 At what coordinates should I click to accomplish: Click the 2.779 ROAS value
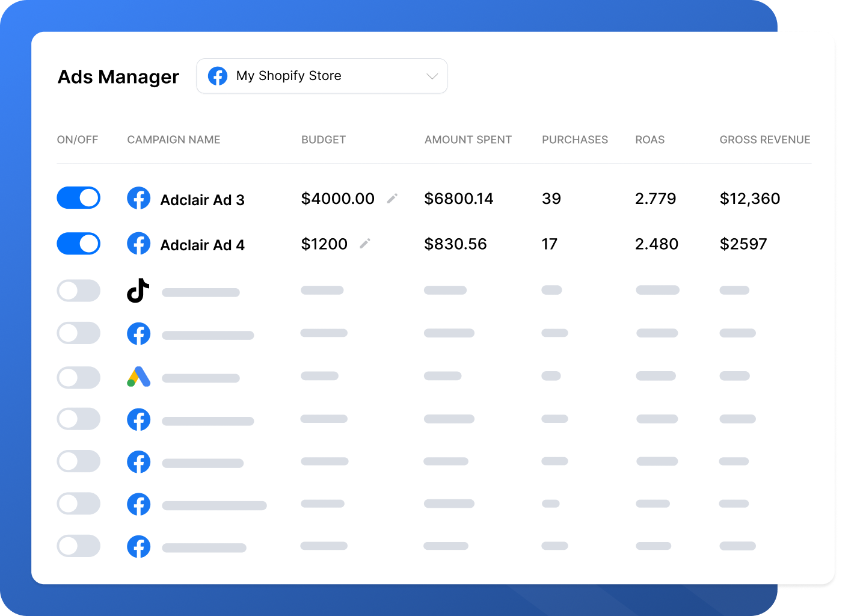(656, 199)
